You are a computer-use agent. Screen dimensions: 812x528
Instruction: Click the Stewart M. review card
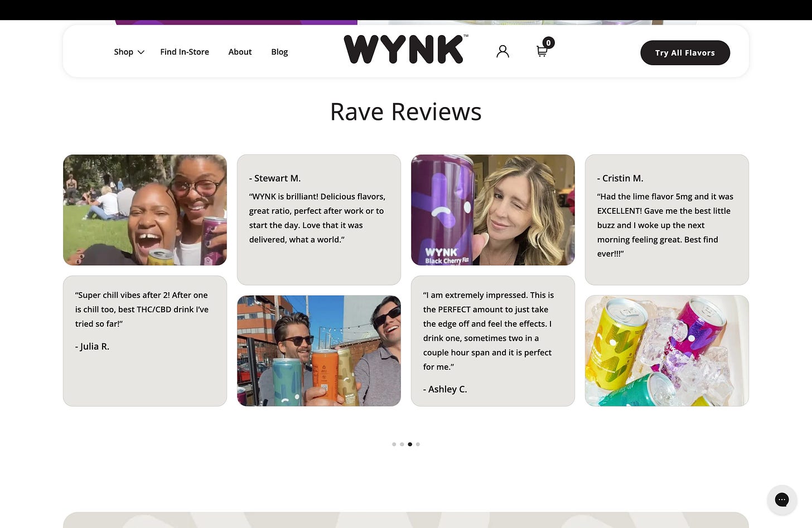point(319,220)
